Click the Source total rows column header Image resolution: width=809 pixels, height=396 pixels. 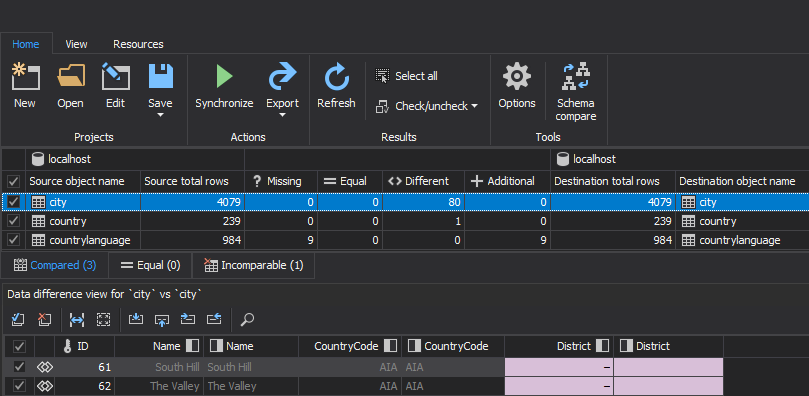[x=192, y=182]
